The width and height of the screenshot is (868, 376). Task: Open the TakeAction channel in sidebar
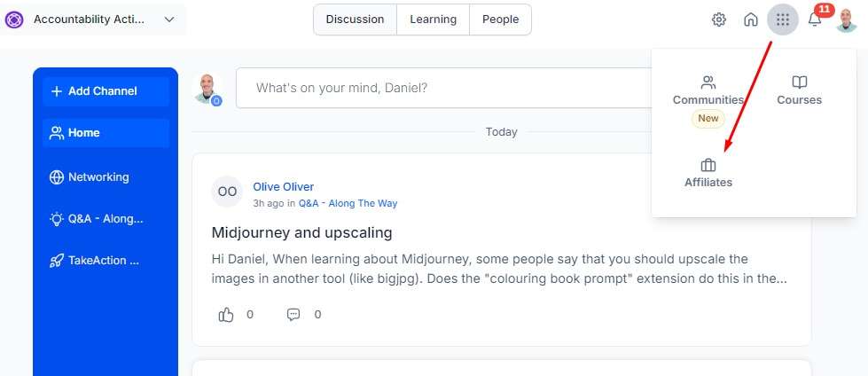click(103, 261)
